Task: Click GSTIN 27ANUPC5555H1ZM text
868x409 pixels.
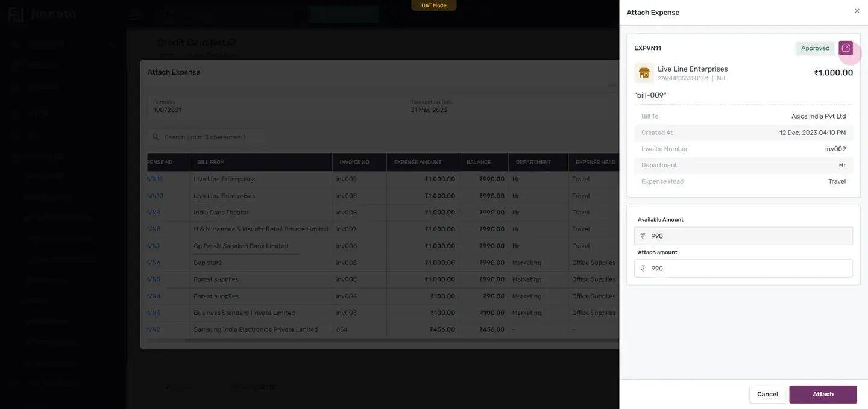Action: point(683,79)
